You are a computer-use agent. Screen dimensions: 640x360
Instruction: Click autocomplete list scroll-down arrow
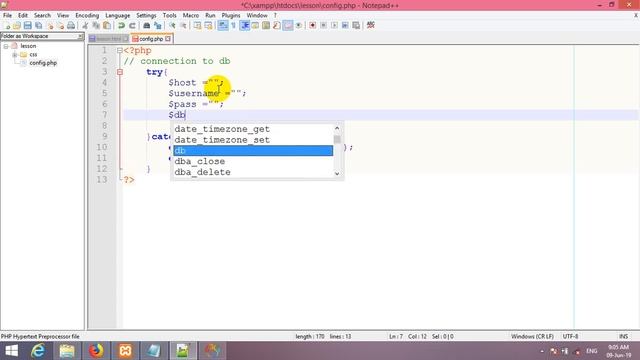(337, 173)
